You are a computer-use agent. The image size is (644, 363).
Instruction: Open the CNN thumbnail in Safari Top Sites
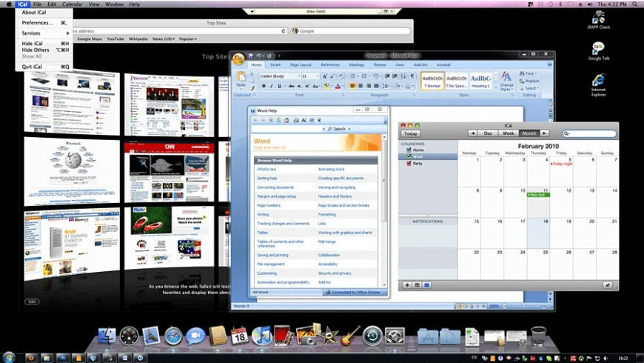tap(170, 173)
